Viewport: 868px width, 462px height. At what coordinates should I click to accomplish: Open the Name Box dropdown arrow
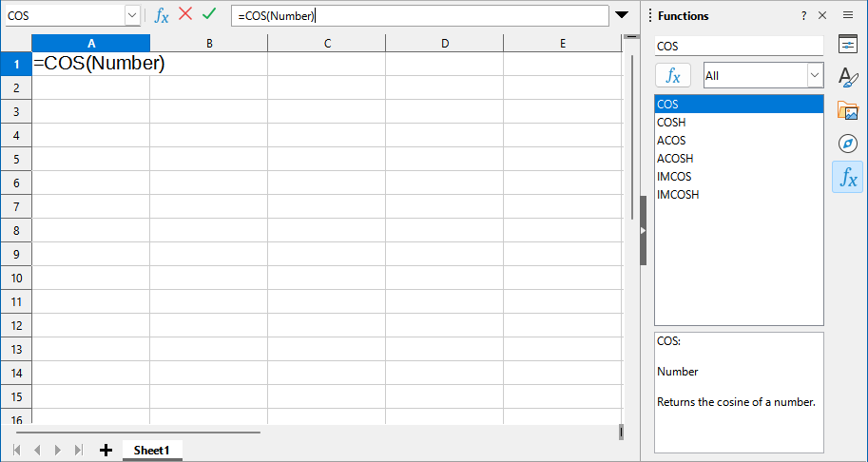[x=132, y=15]
